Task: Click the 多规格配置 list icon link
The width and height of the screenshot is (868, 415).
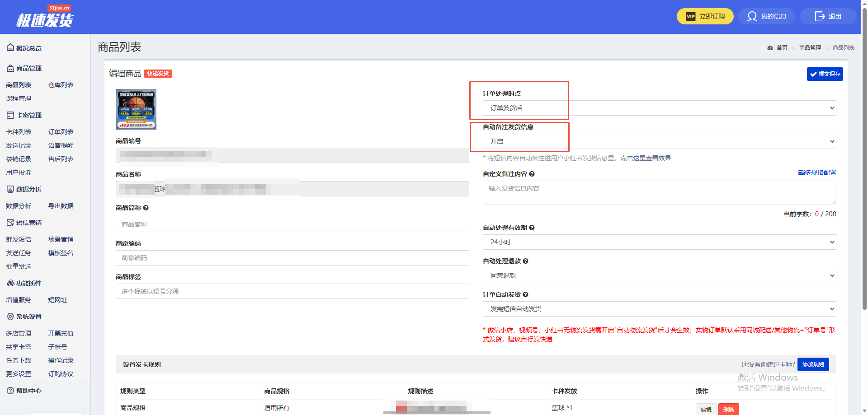Action: pyautogui.click(x=817, y=173)
